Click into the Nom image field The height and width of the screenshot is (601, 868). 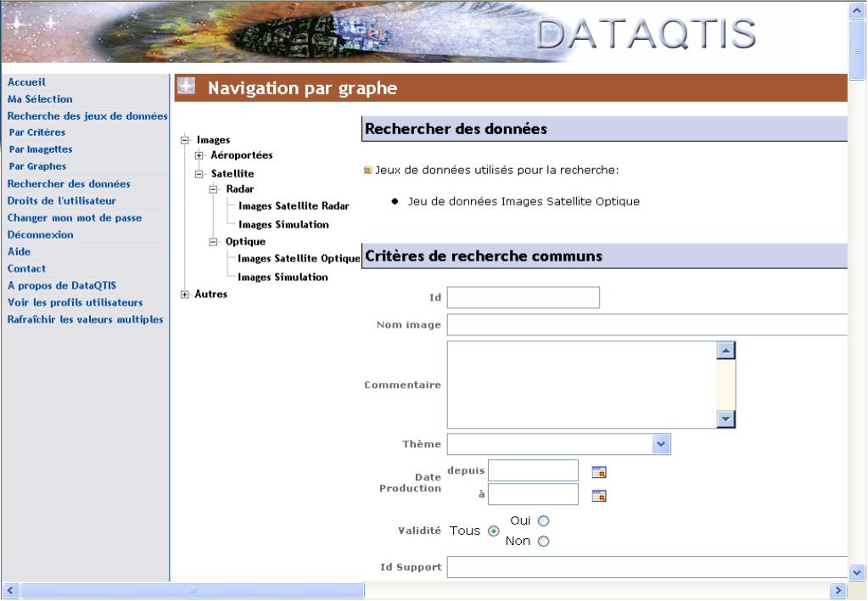[647, 324]
